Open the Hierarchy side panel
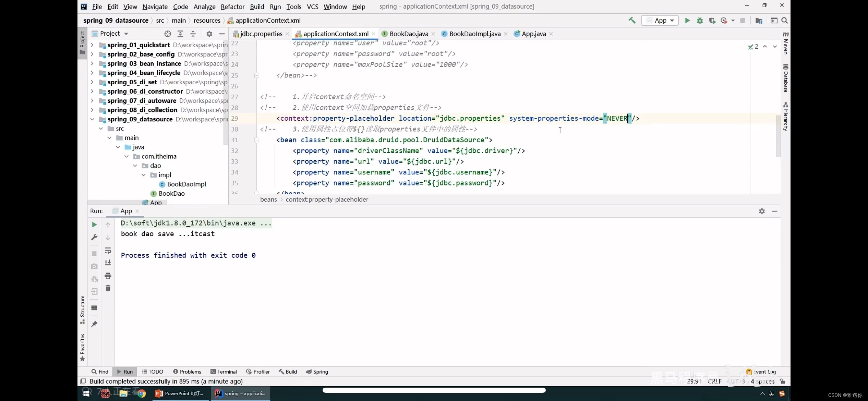Image resolution: width=868 pixels, height=401 pixels. coord(786,117)
